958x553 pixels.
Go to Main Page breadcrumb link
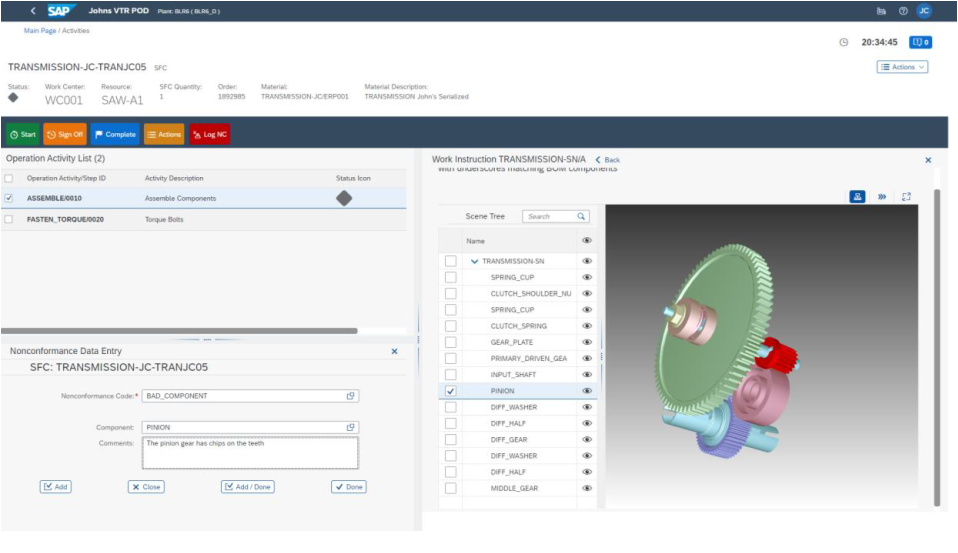pyautogui.click(x=40, y=31)
